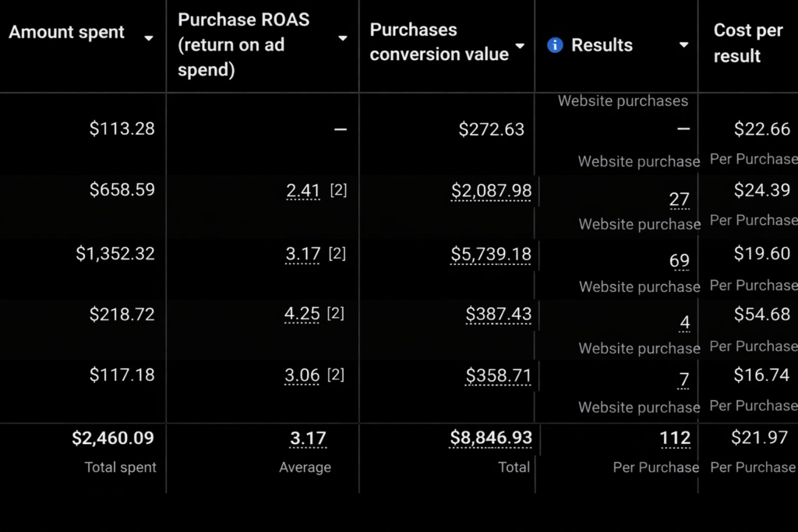
Task: Open the Purchases conversion value dropdown arrow
Action: tap(520, 46)
